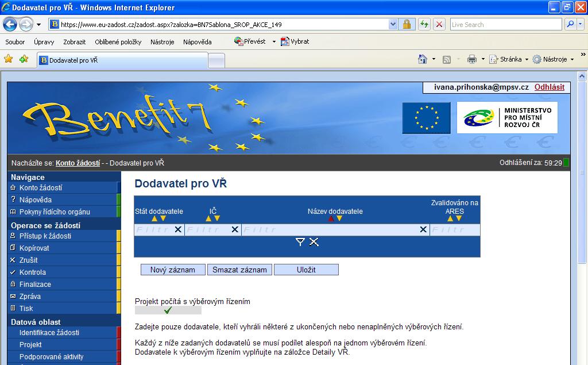Sort IČ column descending arrow

[216, 218]
